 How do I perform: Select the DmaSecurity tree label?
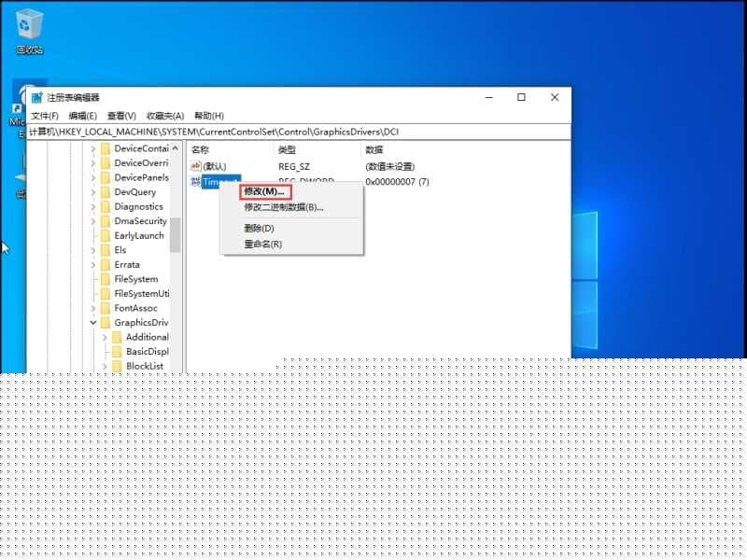[x=141, y=221]
